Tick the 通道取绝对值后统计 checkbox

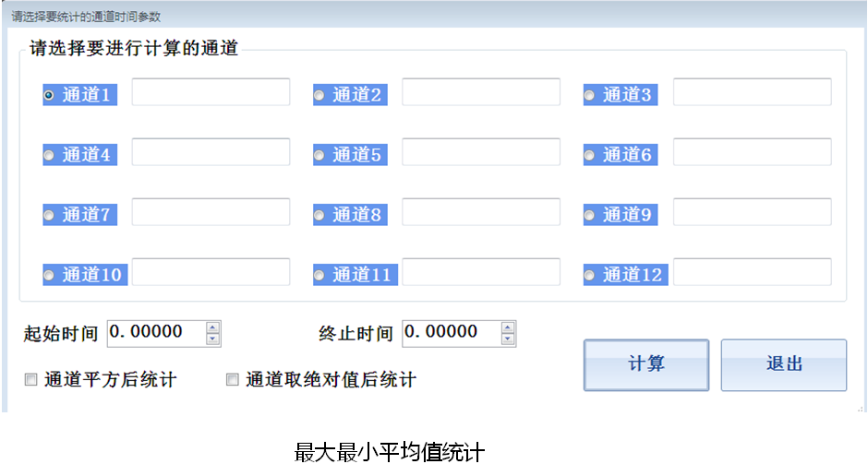pos(233,379)
